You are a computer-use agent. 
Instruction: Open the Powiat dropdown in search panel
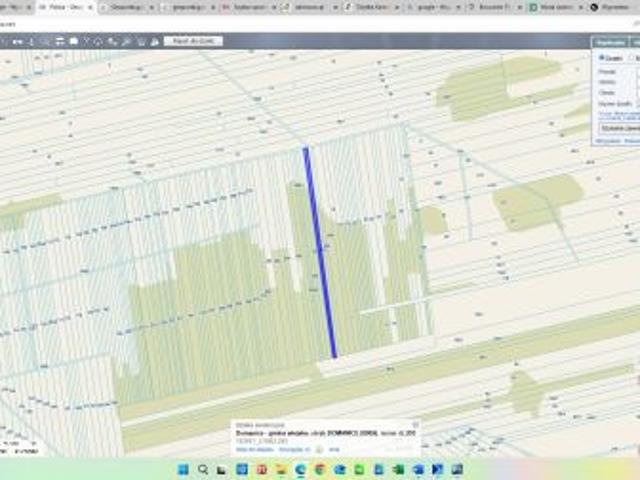[x=636, y=72]
